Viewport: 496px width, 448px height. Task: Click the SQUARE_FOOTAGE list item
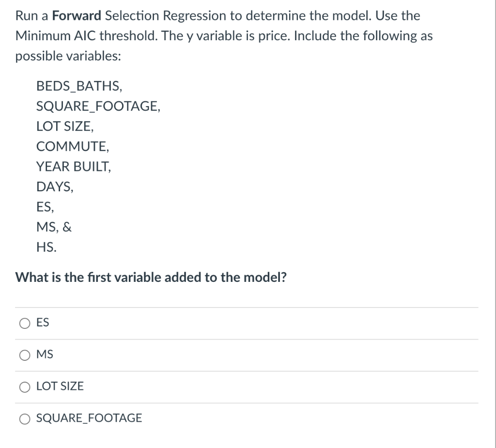(x=98, y=106)
